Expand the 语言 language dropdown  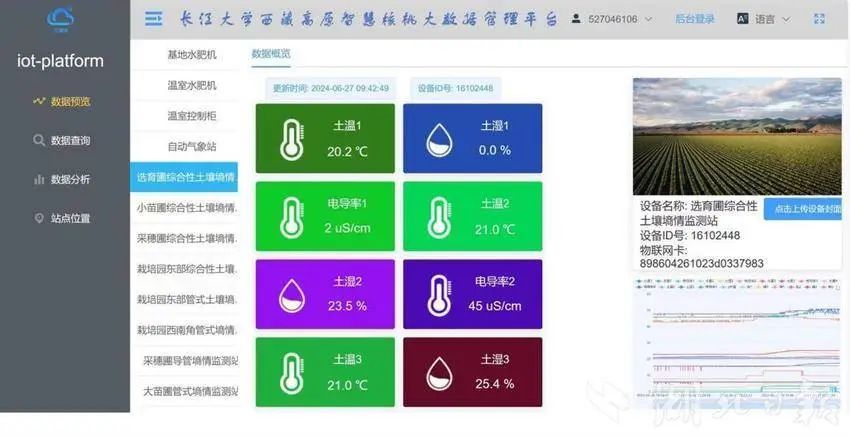pos(763,19)
